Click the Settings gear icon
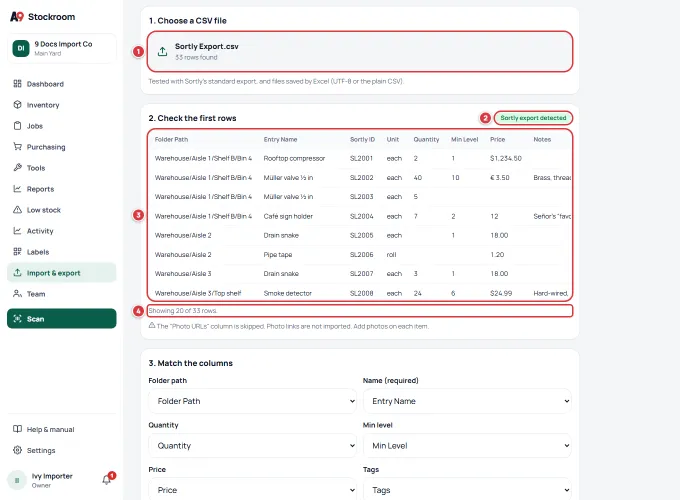680x500 pixels. point(17,450)
